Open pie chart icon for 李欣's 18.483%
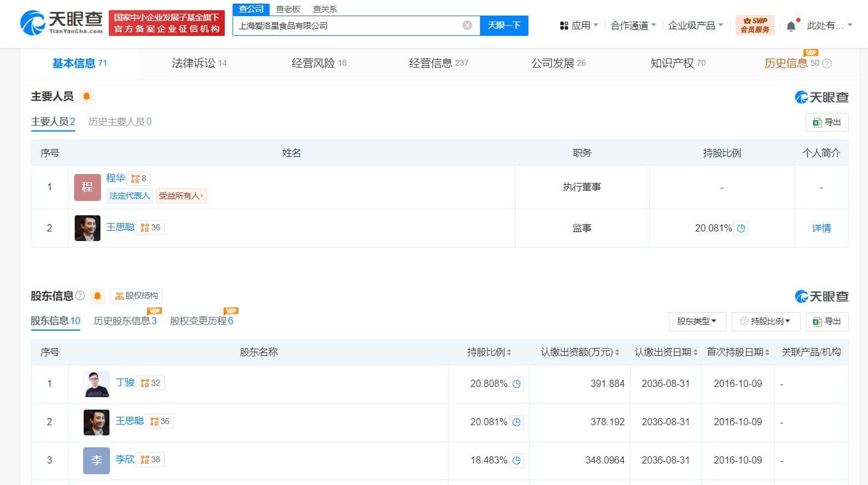The width and height of the screenshot is (868, 485). (516, 460)
